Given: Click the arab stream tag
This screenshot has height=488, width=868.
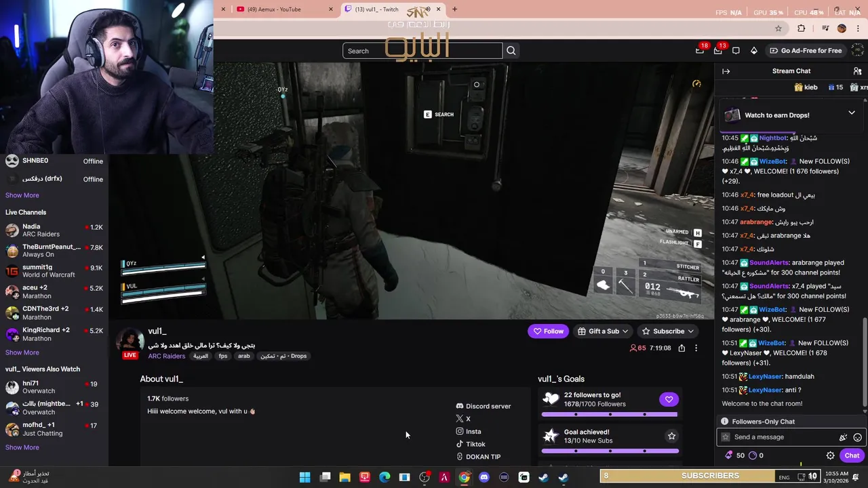Looking at the screenshot, I should pyautogui.click(x=244, y=357).
